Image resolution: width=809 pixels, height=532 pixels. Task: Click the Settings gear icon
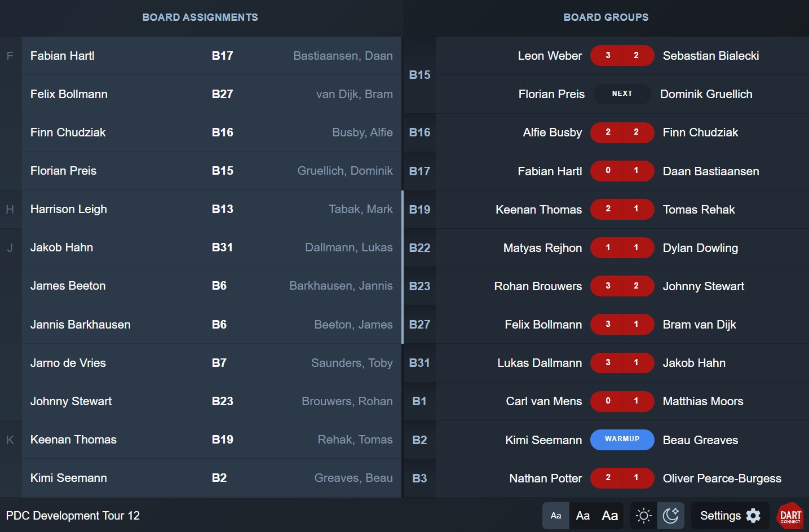coord(753,516)
